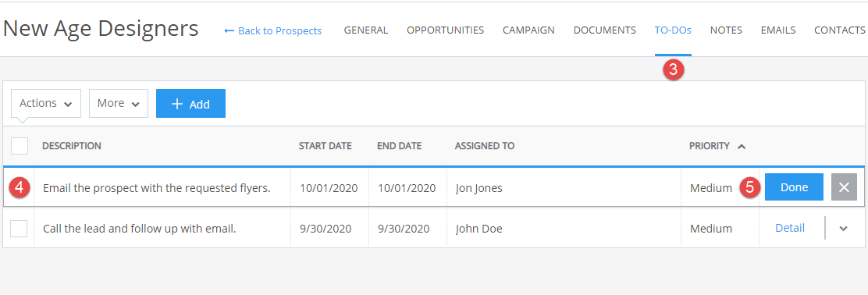
Task: Toggle the select-all checkbox in header
Action: [x=20, y=146]
